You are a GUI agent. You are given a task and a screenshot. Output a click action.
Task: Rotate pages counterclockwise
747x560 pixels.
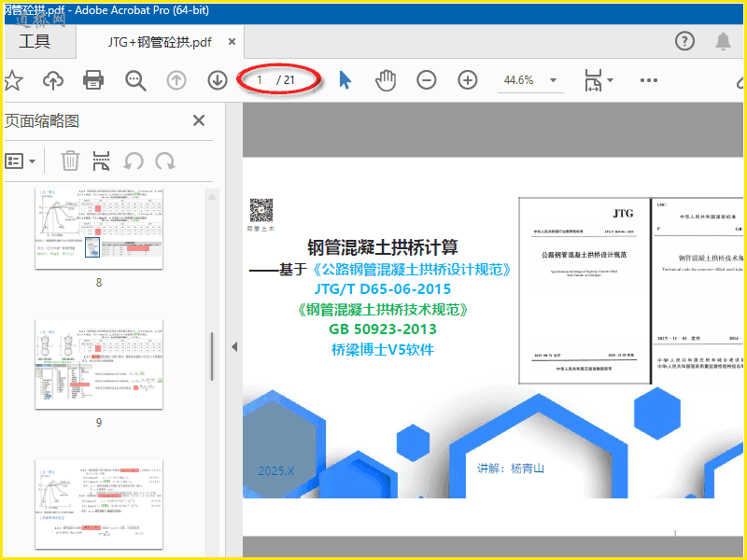pyautogui.click(x=134, y=161)
